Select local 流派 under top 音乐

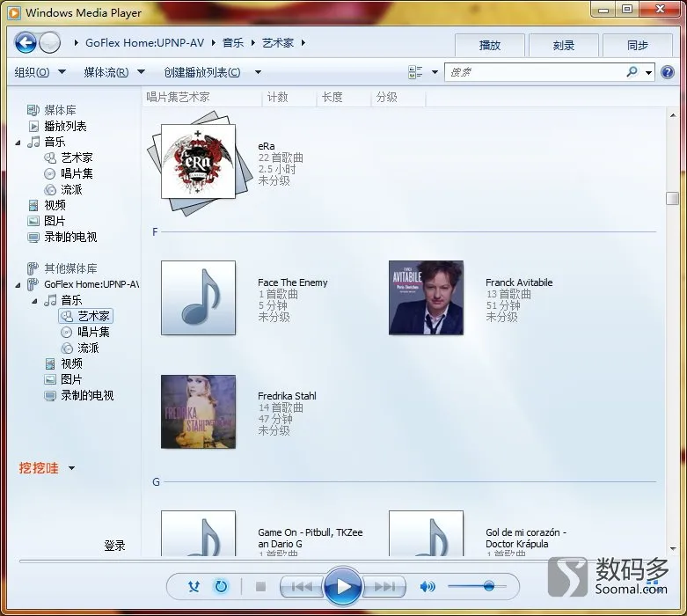(71, 189)
